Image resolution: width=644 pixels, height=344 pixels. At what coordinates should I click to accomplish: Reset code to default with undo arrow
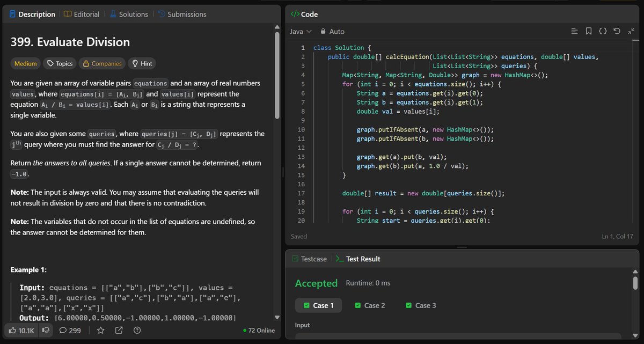pos(617,32)
